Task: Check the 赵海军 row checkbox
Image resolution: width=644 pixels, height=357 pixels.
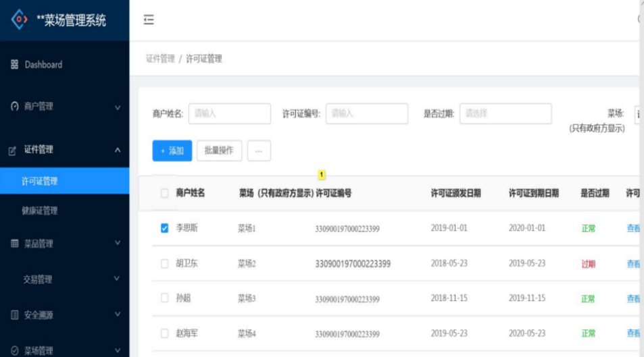Action: [x=164, y=333]
